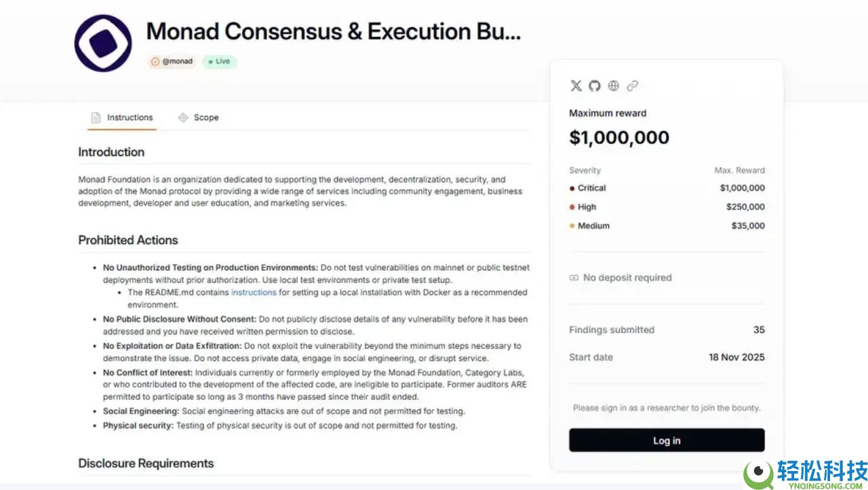Click the Disclosure Requirements heading

pyautogui.click(x=146, y=464)
